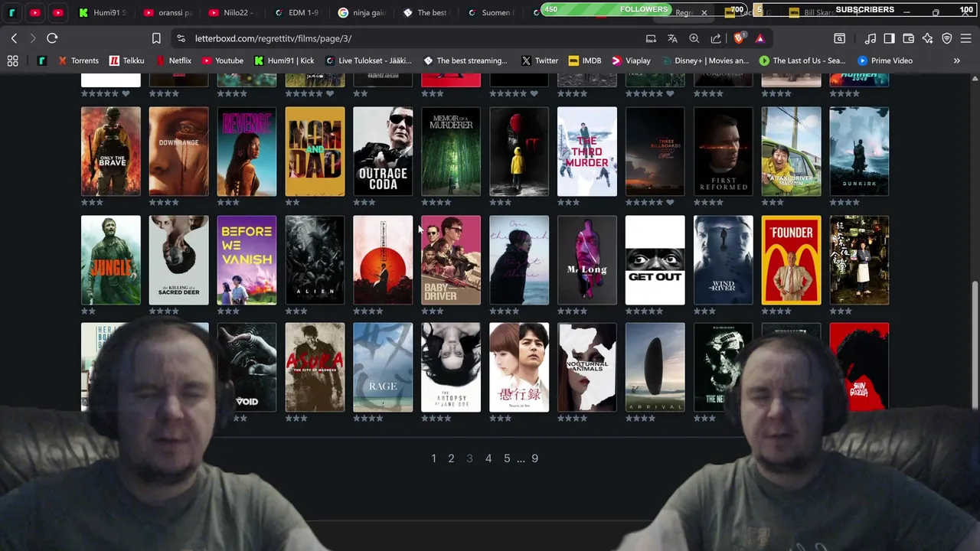Go to page 4 of films
The height and width of the screenshot is (551, 980).
(488, 458)
